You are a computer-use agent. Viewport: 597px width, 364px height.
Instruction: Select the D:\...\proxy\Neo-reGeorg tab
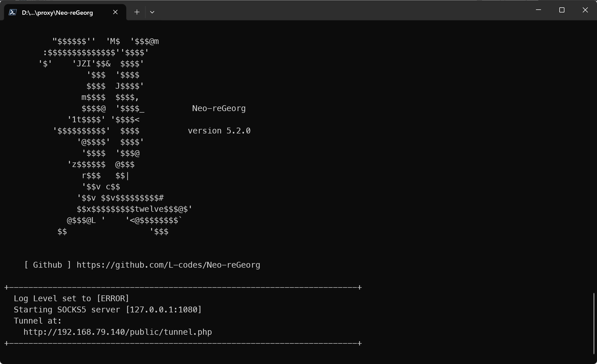[x=58, y=13]
